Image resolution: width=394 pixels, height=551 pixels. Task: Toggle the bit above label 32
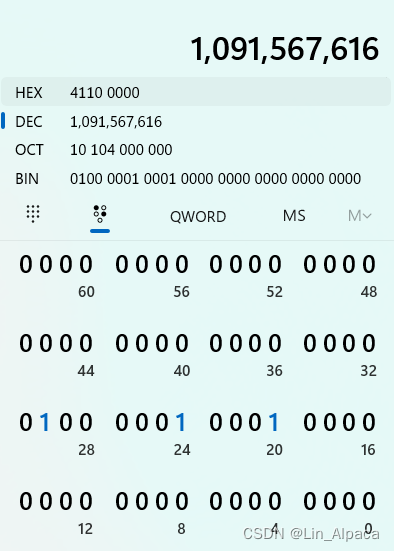(x=369, y=343)
